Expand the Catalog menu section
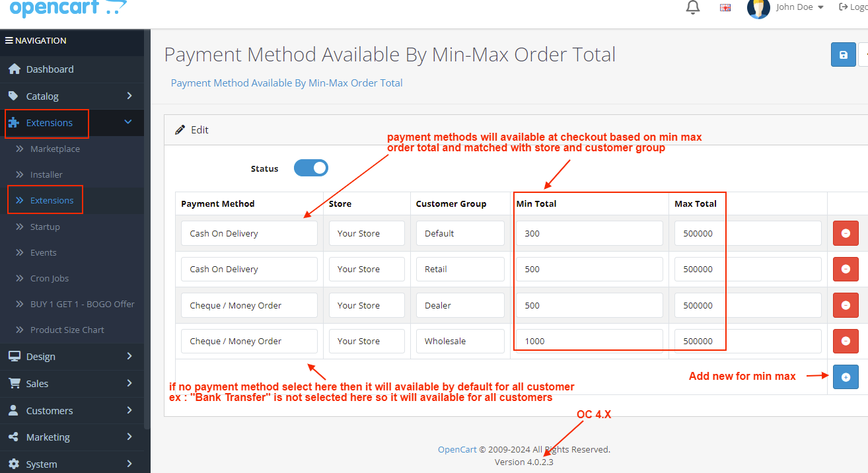The height and width of the screenshot is (473, 868). click(x=71, y=96)
